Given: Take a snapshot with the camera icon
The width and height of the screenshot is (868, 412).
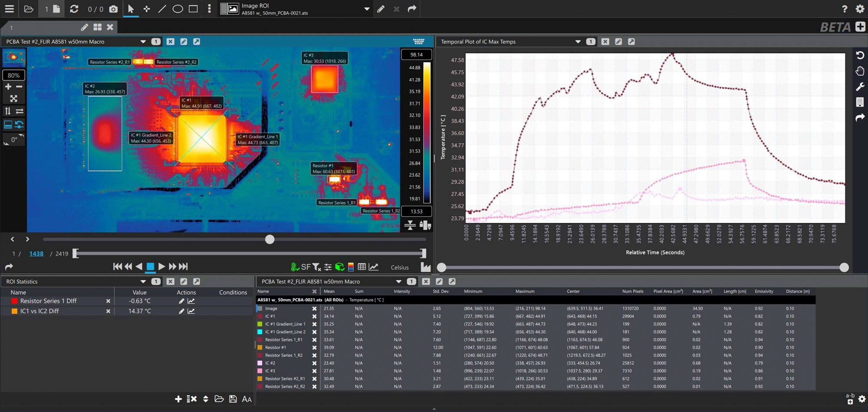Looking at the screenshot, I should point(113,9).
